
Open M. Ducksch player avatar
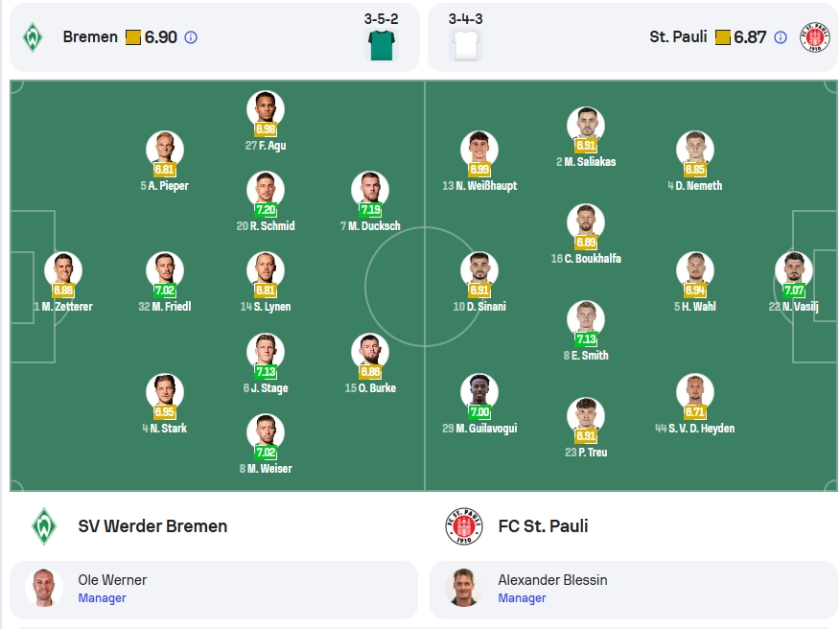[370, 190]
